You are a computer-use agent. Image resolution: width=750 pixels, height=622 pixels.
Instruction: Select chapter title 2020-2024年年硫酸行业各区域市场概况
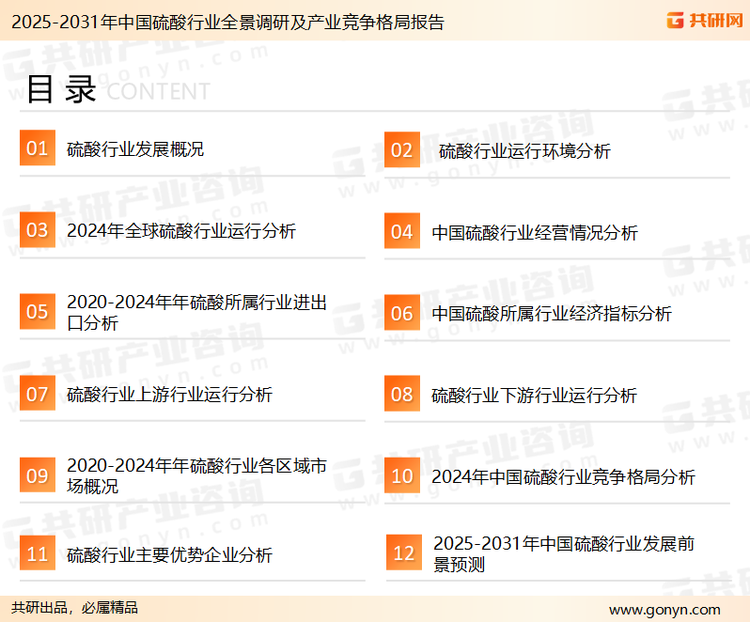(x=197, y=476)
